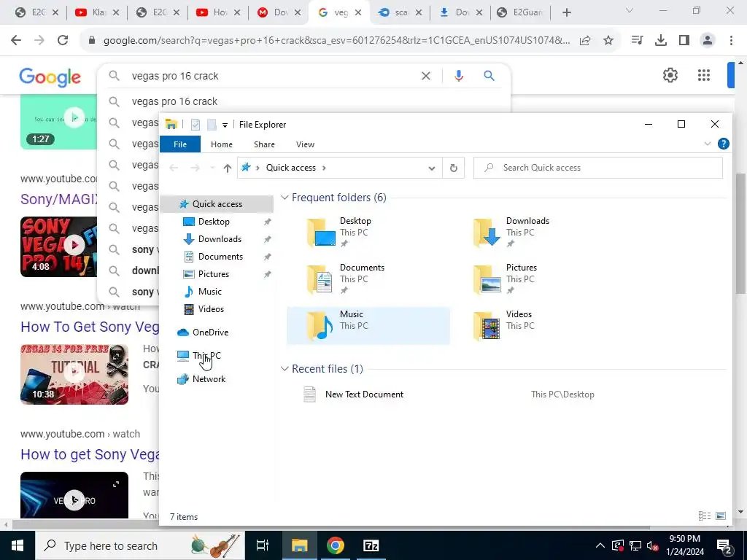Reload the Chrome page

63,41
